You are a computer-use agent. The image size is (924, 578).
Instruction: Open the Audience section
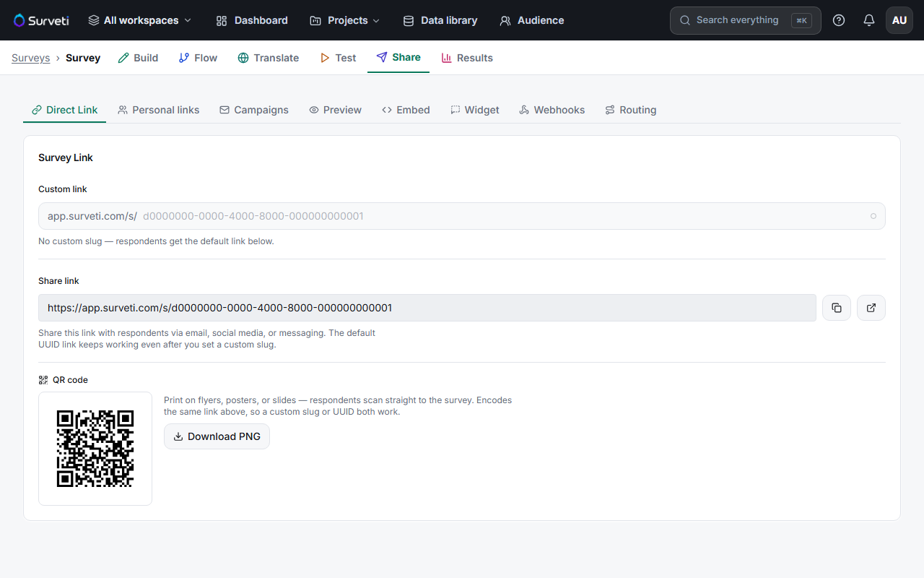tap(532, 20)
